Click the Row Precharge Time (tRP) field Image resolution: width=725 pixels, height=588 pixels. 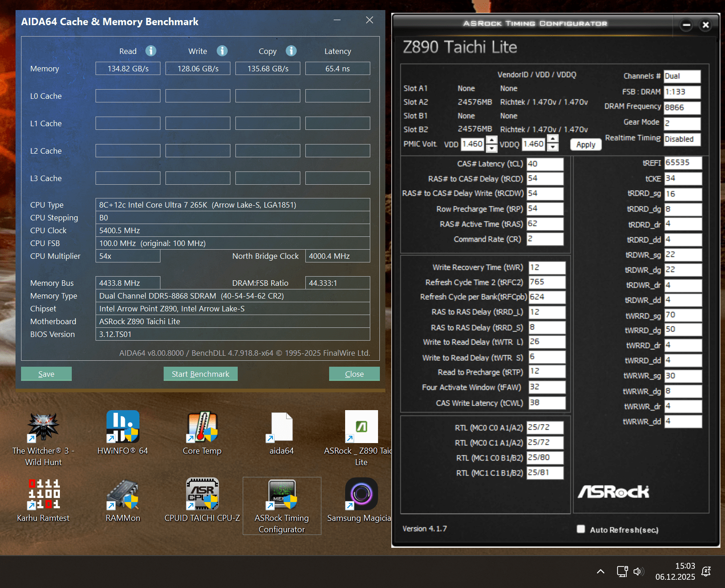point(545,209)
